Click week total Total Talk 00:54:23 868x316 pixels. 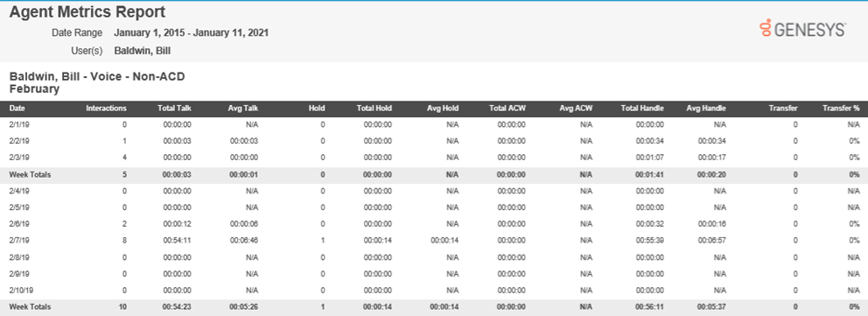point(177,306)
